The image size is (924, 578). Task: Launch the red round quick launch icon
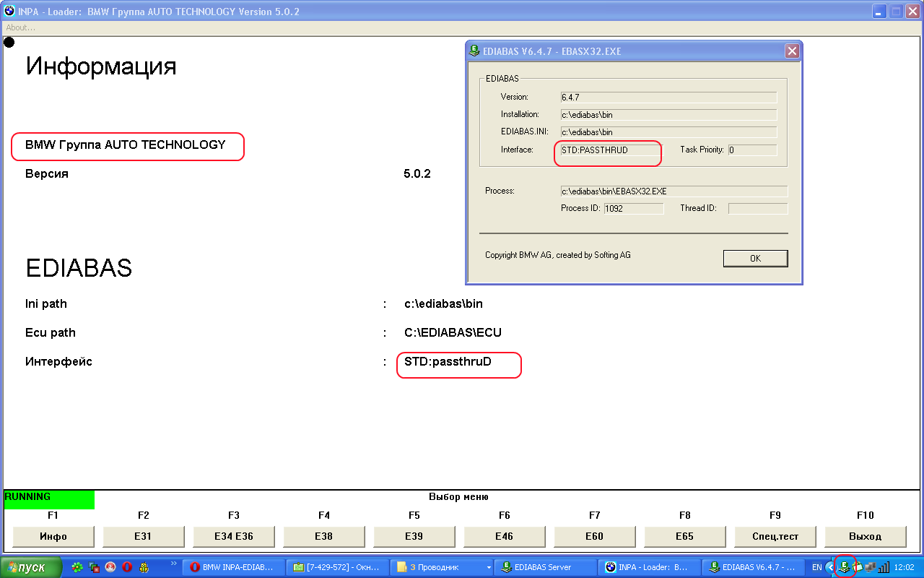[110, 567]
